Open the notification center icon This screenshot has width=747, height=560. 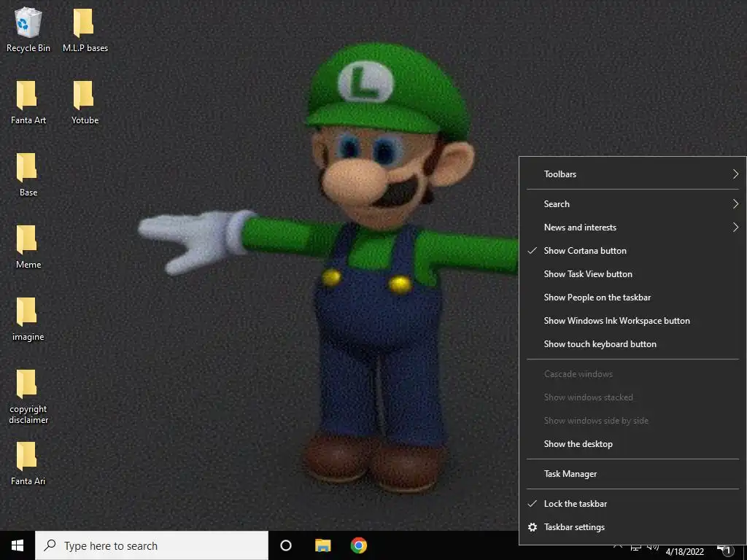[x=725, y=550]
